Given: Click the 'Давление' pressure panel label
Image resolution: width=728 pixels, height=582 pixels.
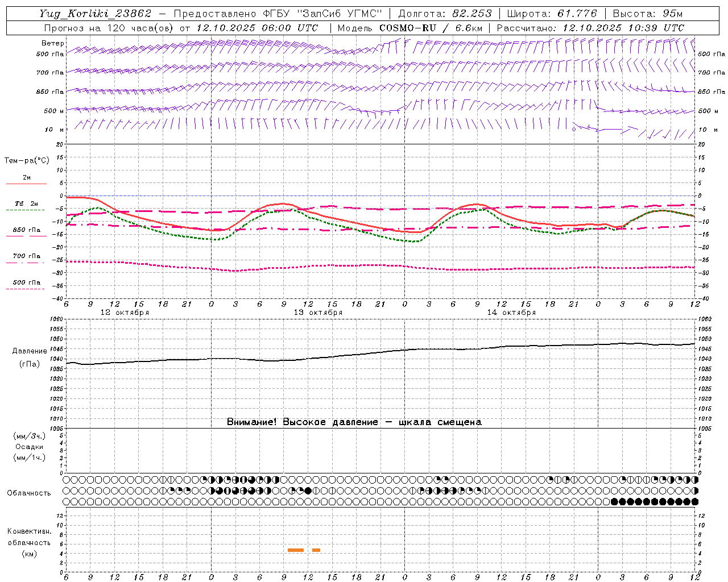Looking at the screenshot, I should (x=30, y=351).
